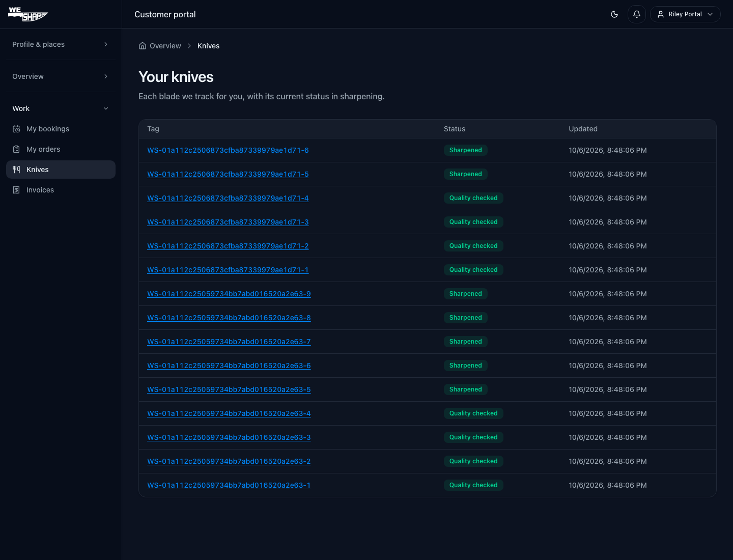
Task: Click the WeSharp logo
Action: [28, 14]
